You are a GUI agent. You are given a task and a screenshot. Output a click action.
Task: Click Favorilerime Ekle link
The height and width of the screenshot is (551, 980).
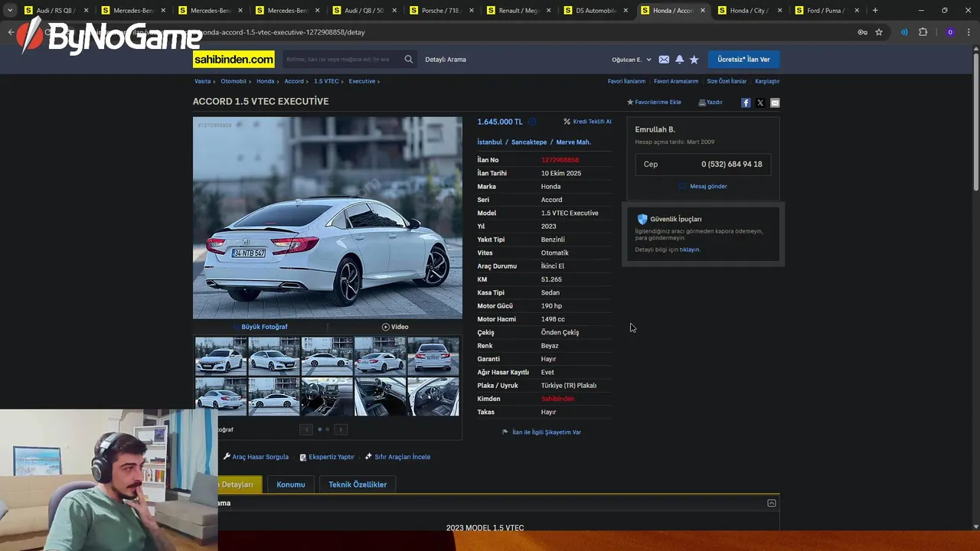654,103
